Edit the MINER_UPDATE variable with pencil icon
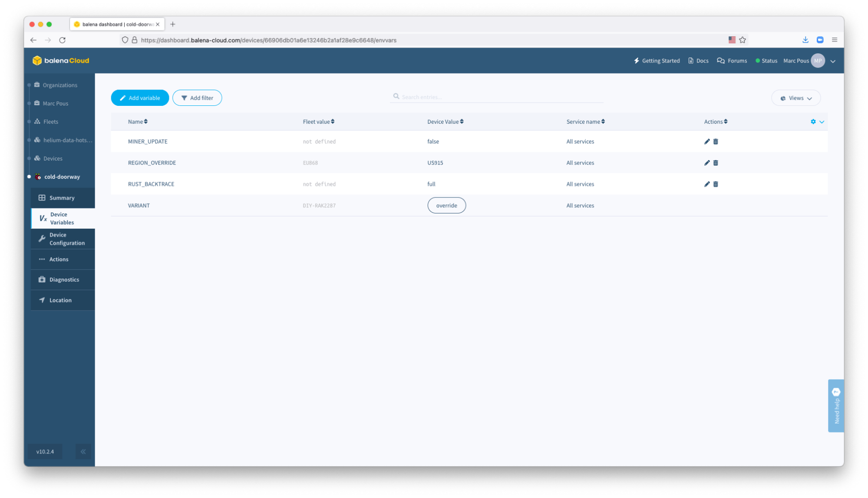This screenshot has width=868, height=498. pyautogui.click(x=707, y=141)
